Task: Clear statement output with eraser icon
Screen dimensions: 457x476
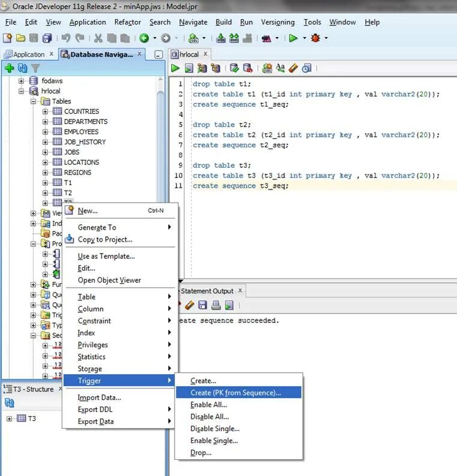Action: [189, 305]
